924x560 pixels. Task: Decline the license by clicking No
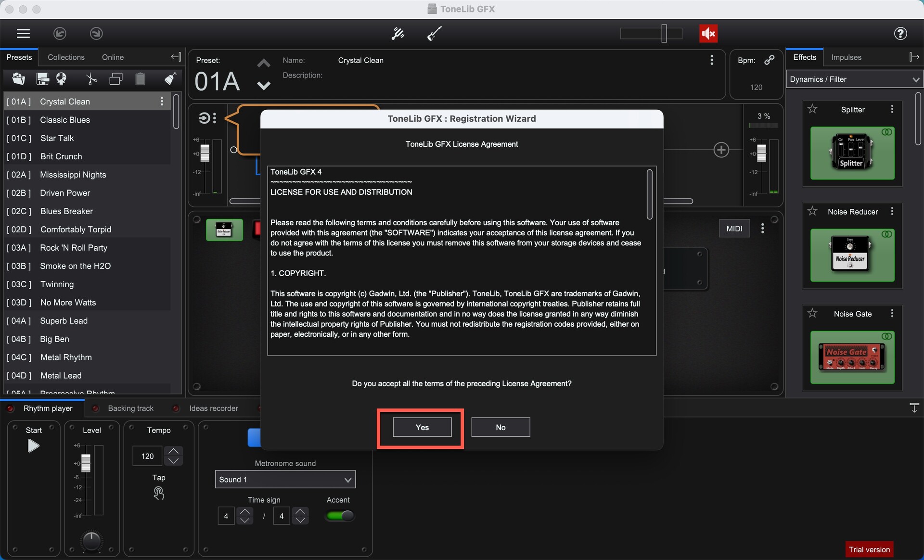point(500,427)
